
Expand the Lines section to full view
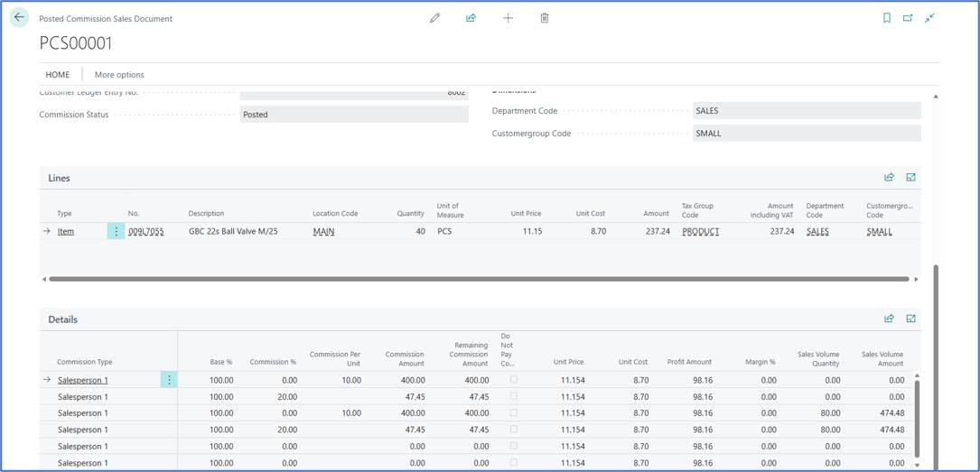910,177
